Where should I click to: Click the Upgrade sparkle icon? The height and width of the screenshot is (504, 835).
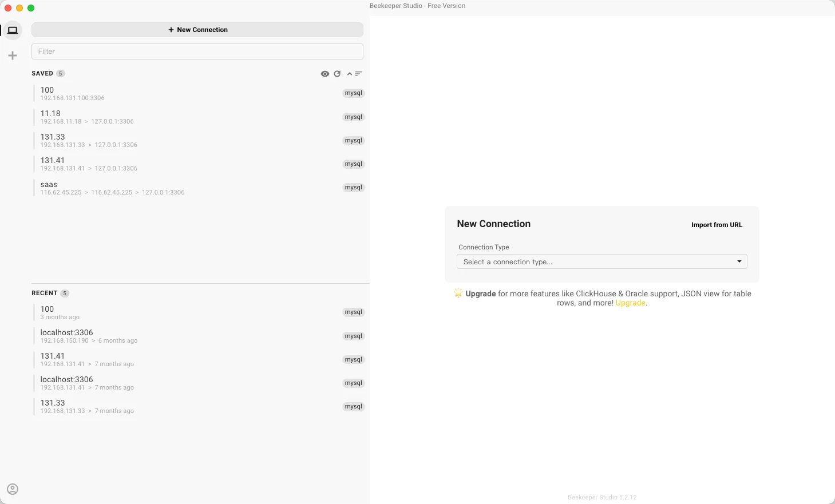458,293
